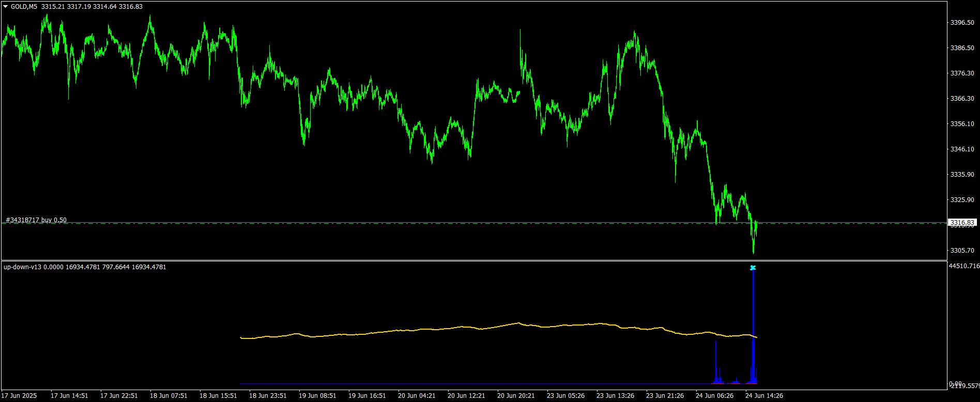Screen dimensions: 980x402
Task: Click the 3335.90 price axis label
Action: tap(962, 175)
